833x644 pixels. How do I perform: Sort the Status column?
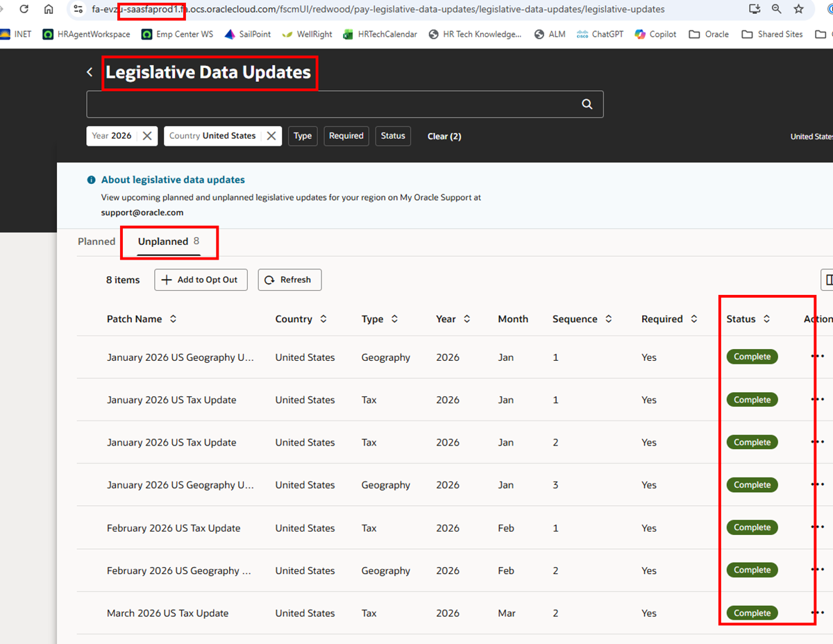(766, 319)
